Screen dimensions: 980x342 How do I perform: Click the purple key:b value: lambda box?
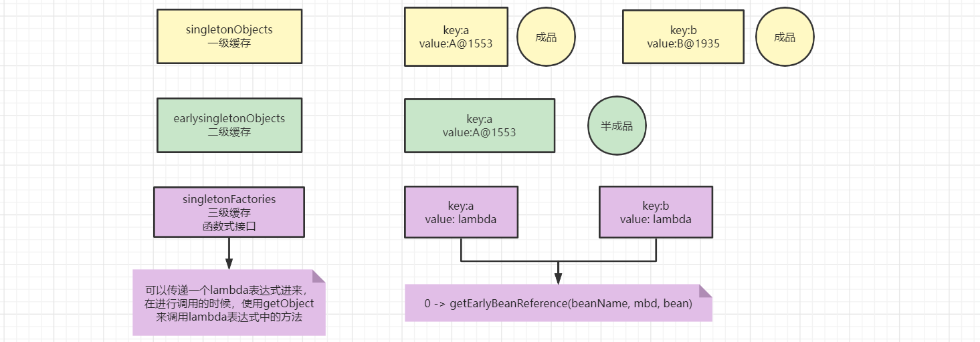pos(656,212)
